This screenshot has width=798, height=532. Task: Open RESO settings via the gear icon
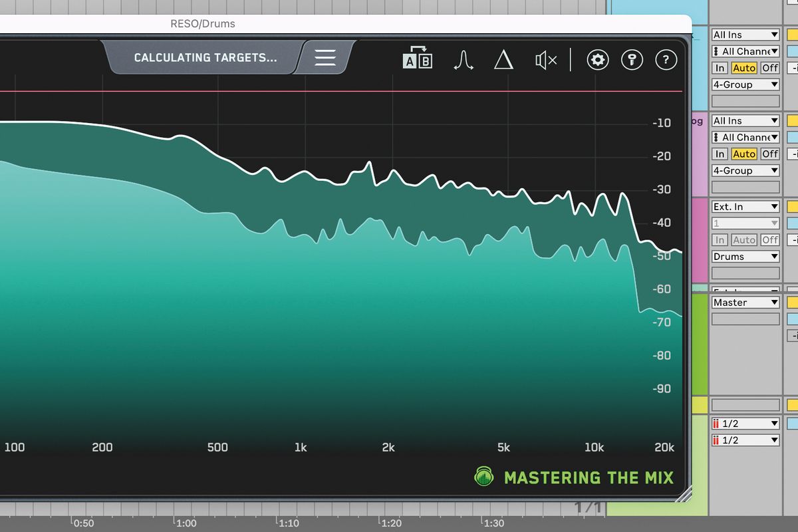click(597, 60)
